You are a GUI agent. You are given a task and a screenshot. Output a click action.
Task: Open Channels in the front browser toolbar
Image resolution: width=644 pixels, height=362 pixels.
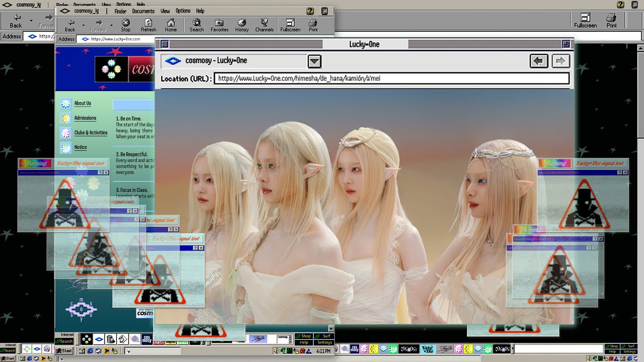(264, 25)
